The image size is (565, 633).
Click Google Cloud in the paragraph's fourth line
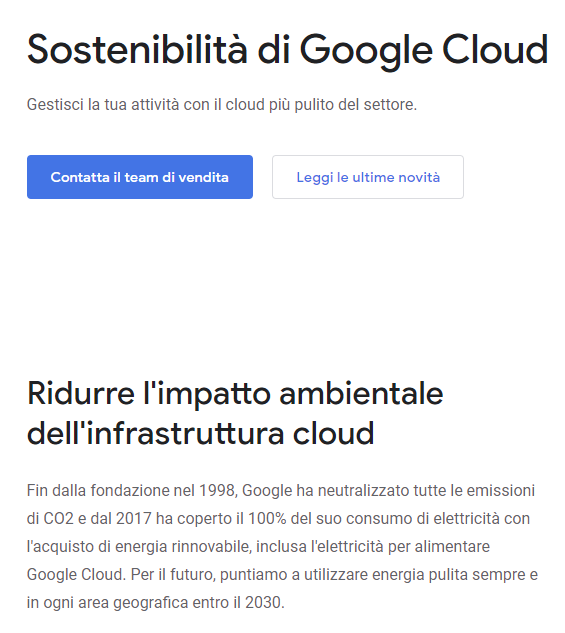[x=76, y=575]
